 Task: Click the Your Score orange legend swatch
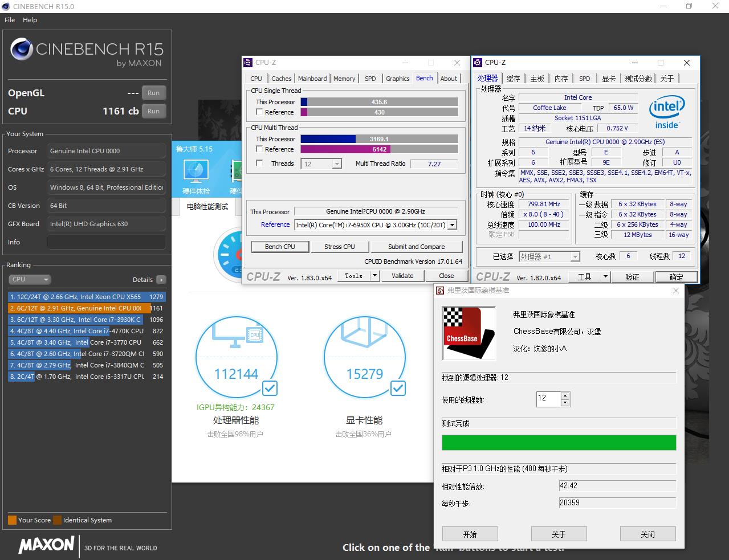coord(12,520)
